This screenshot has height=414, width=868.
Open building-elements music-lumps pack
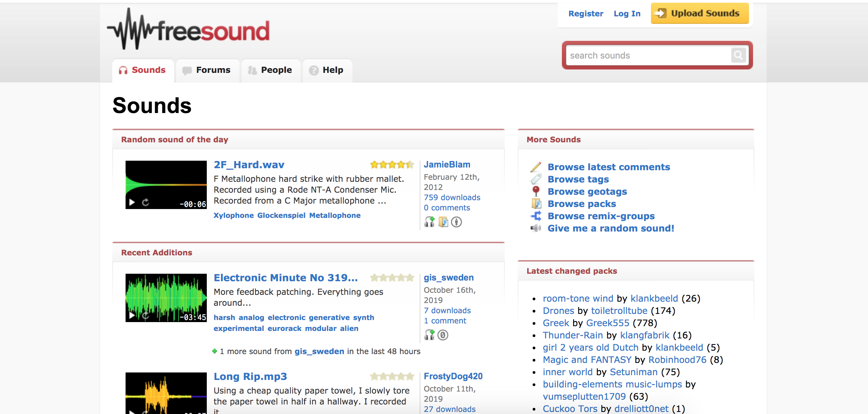pyautogui.click(x=612, y=384)
